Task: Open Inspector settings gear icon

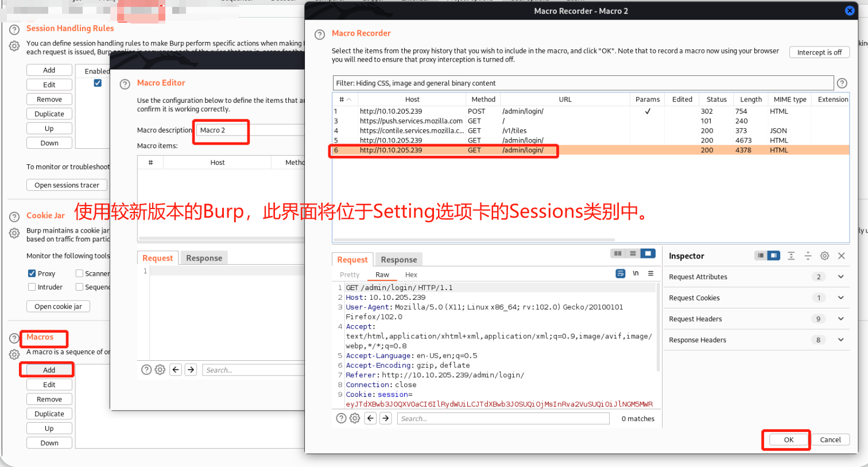Action: click(824, 256)
